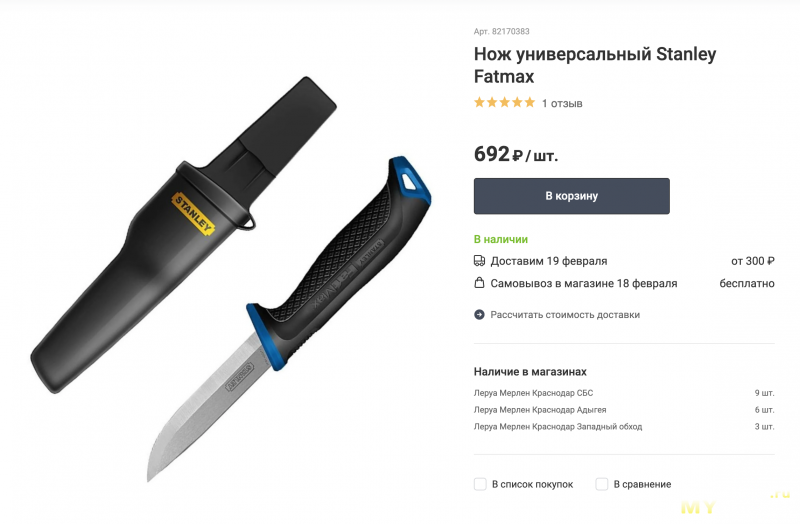Click the first rating star
The image size is (800, 524).
[480, 103]
